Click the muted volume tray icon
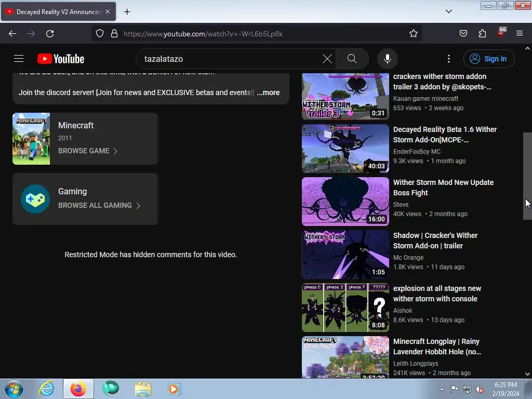The image size is (532, 399). tap(480, 390)
